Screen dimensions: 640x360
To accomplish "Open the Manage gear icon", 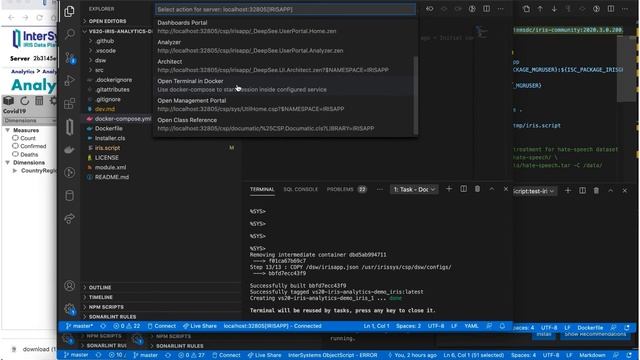I will 69,309.
